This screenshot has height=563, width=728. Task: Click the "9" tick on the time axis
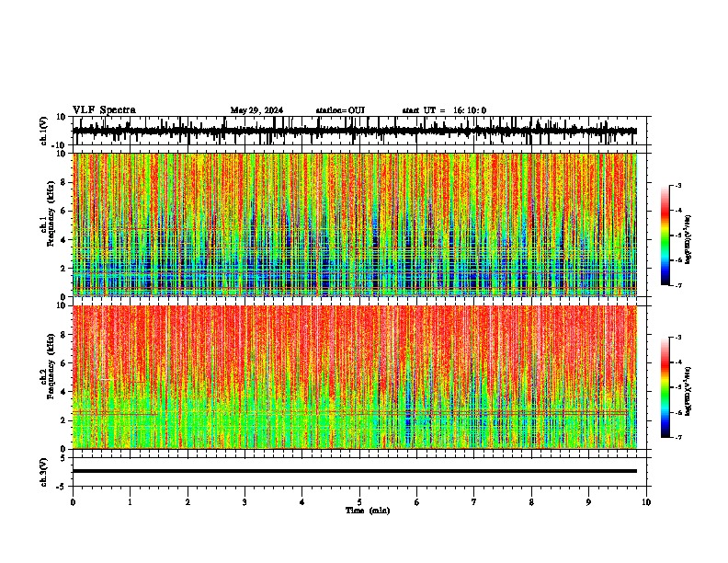coord(588,502)
